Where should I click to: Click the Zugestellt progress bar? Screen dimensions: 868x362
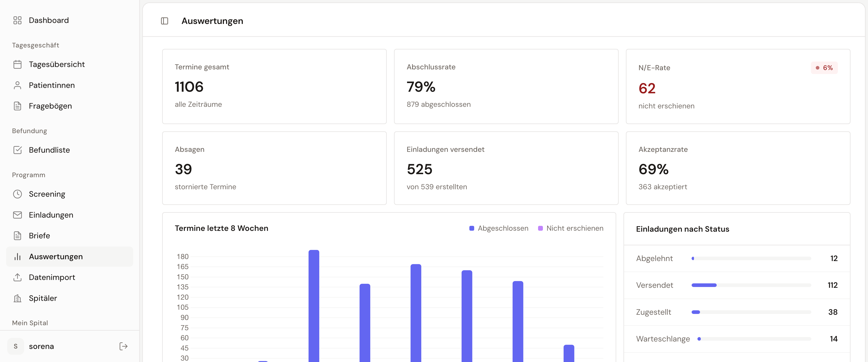(x=751, y=312)
